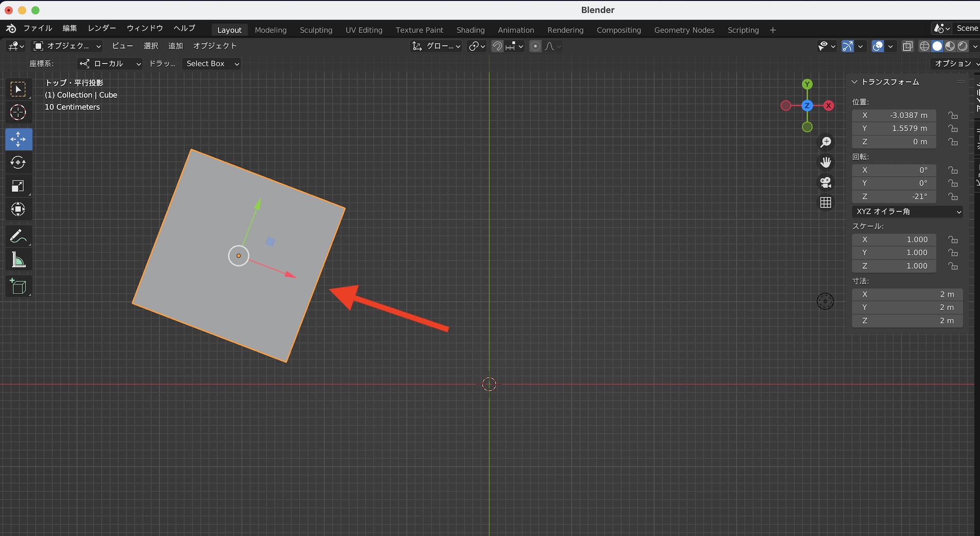This screenshot has height=536, width=980.
Task: Select the Scale tool
Action: coord(18,186)
